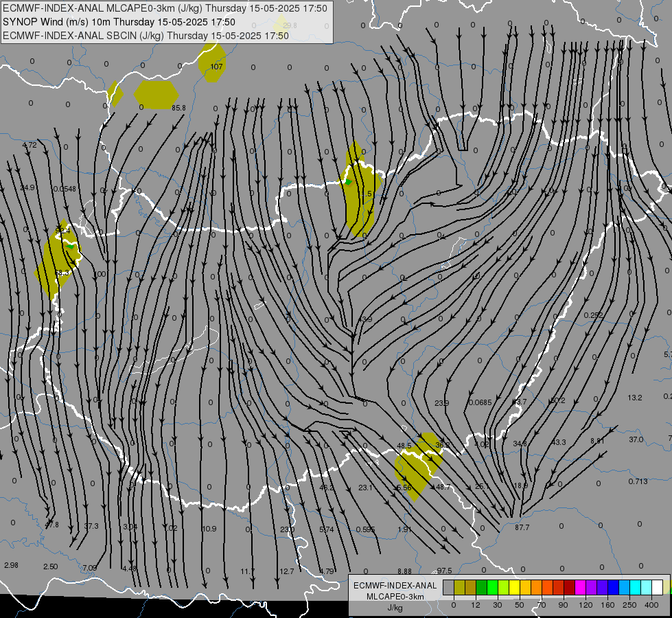Click the 5.56 value on the map
Image resolution: width=672 pixels, height=618 pixels.
404,488
